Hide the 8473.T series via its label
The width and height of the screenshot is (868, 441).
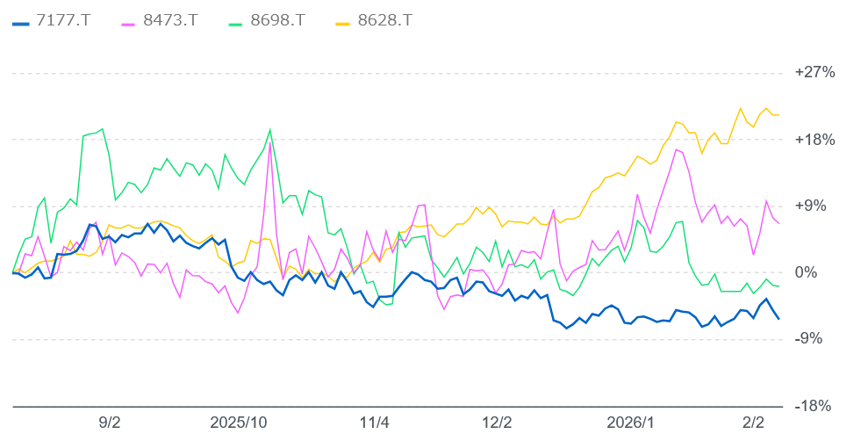coord(171,21)
